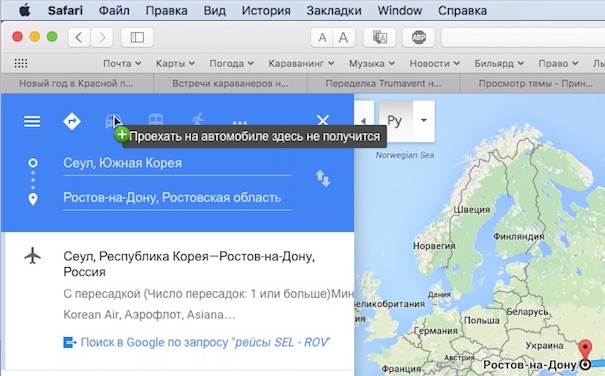The image size is (605, 376).
Task: Close the directions panel with X
Action: (323, 120)
